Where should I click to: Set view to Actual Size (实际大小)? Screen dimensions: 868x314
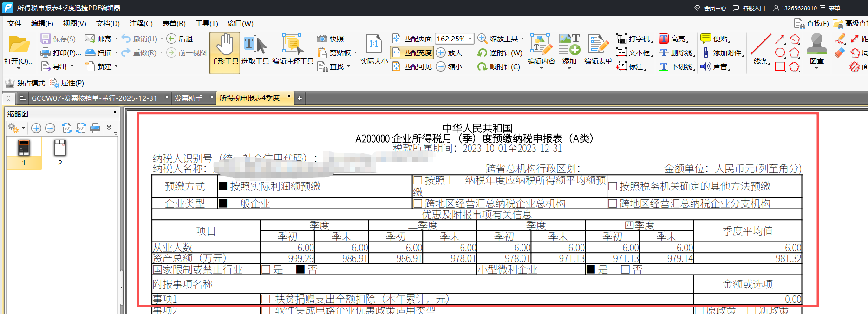(x=374, y=50)
